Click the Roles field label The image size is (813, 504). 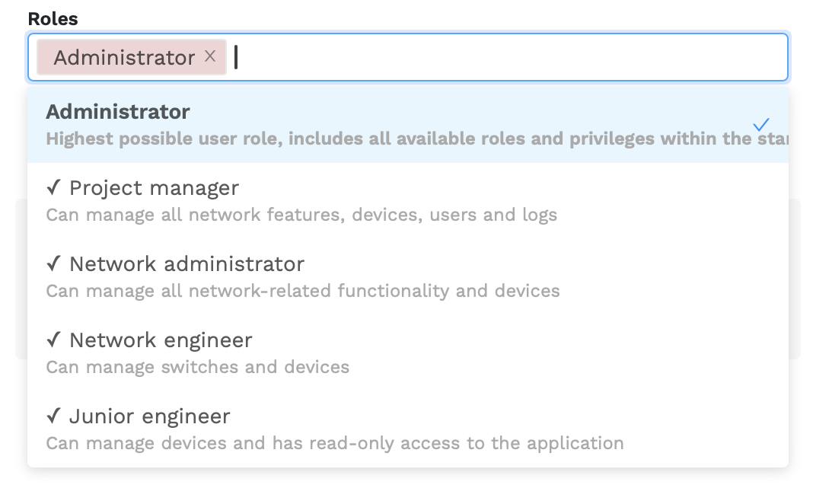click(x=53, y=19)
